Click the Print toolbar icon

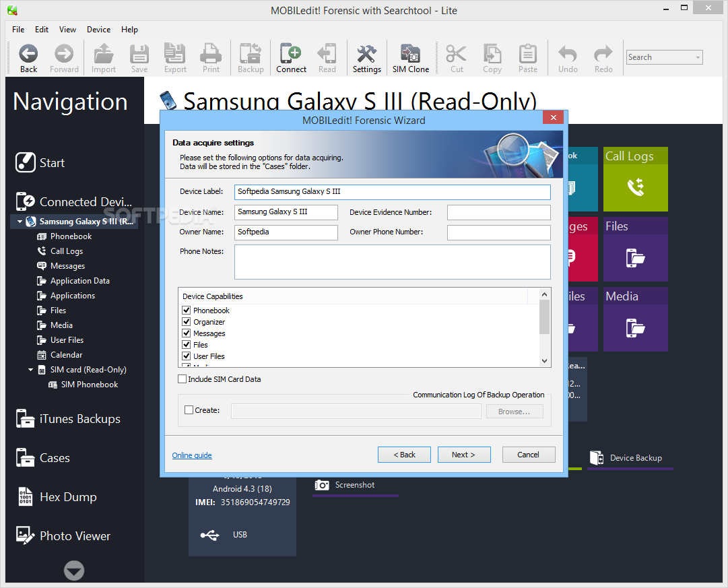(x=211, y=58)
